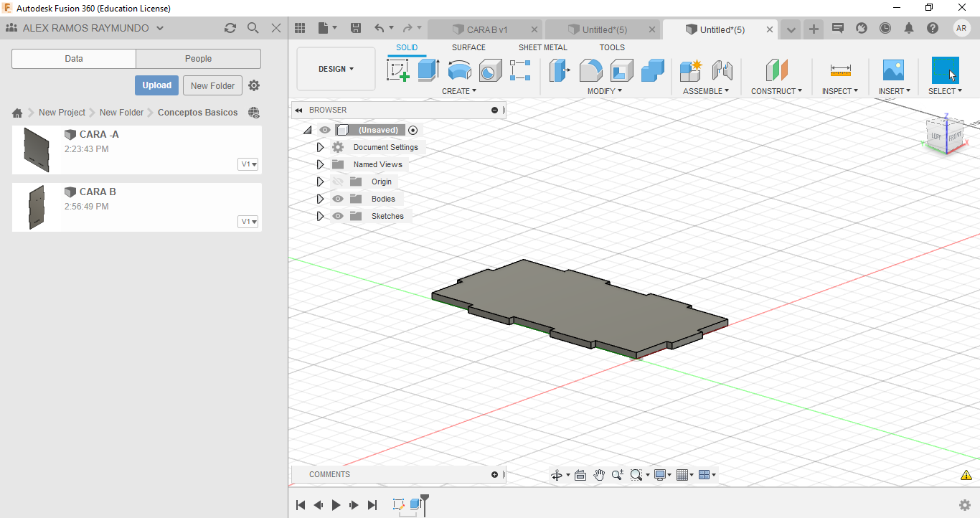This screenshot has height=518, width=980.
Task: Select the Extrude tool
Action: 428,70
